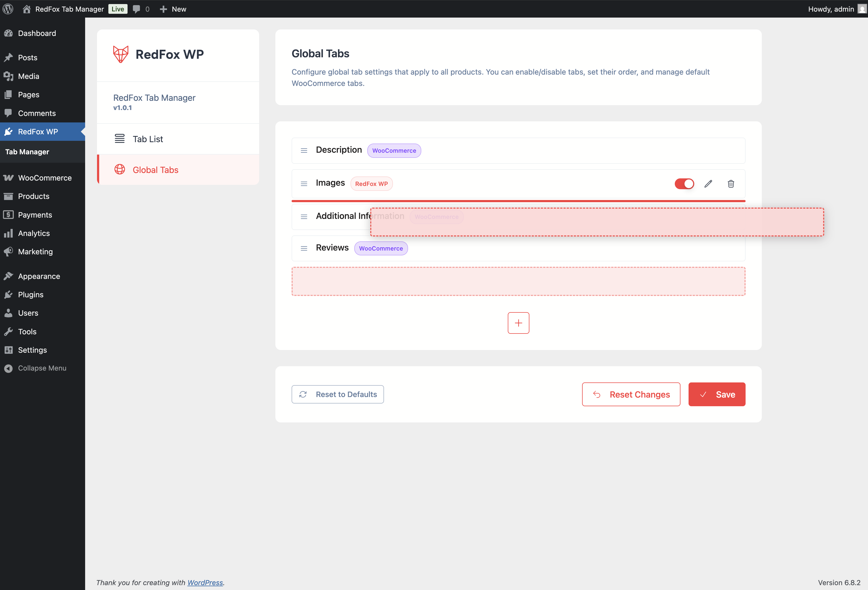This screenshot has height=590, width=868.
Task: Click the RedFox WP fox logo
Action: [x=121, y=54]
